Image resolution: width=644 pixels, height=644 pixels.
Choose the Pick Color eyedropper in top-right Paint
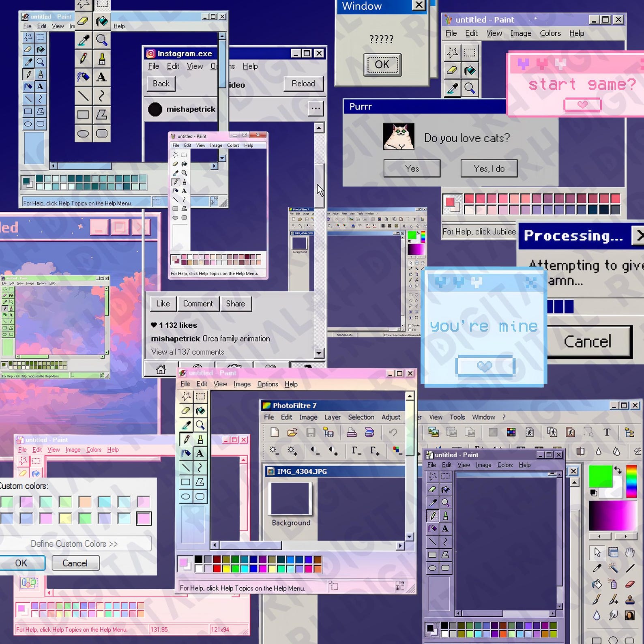(452, 88)
